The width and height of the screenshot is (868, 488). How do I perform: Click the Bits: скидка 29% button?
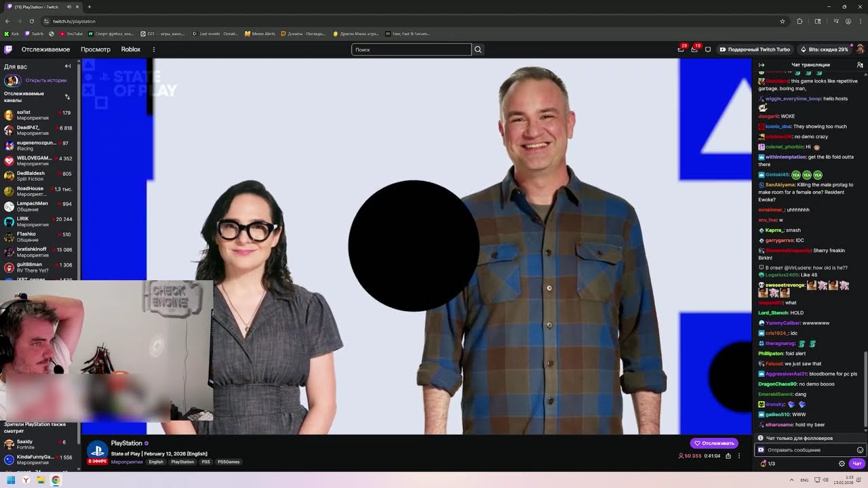pos(824,49)
